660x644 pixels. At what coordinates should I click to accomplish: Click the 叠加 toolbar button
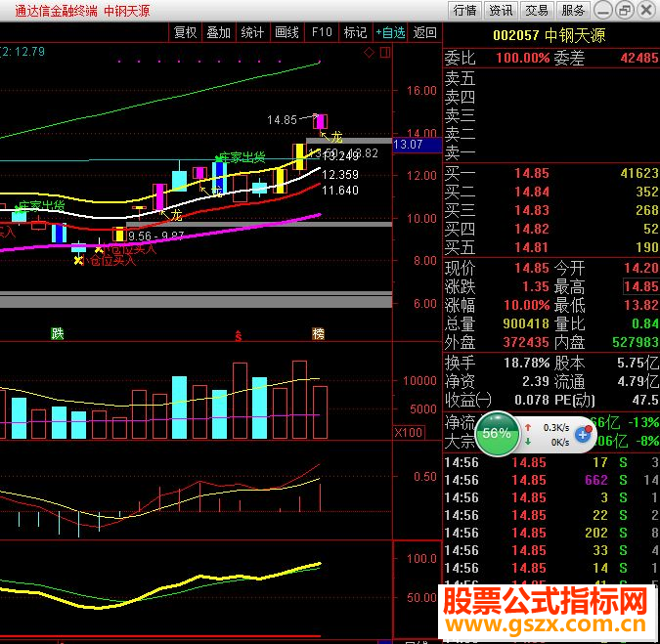pyautogui.click(x=219, y=32)
